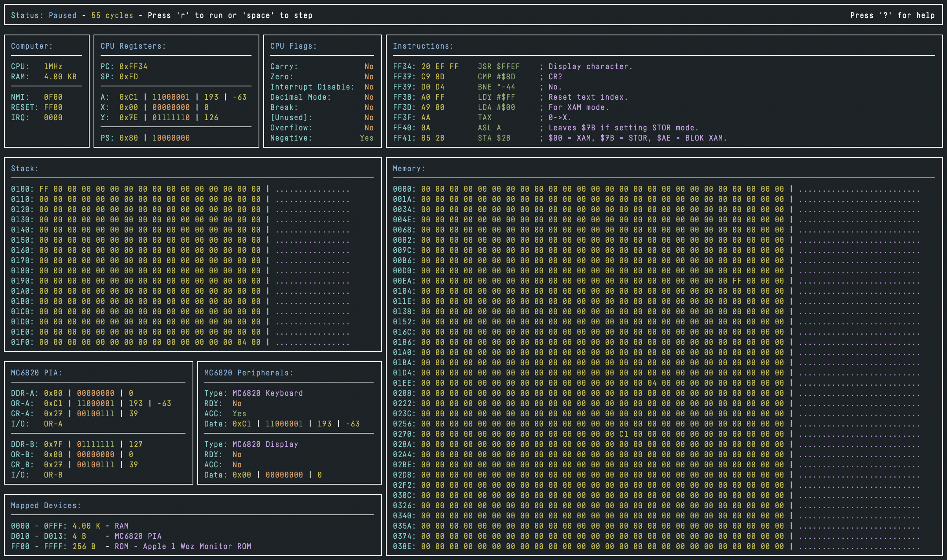
Task: Select the Memory panel header
Action: pyautogui.click(x=409, y=168)
